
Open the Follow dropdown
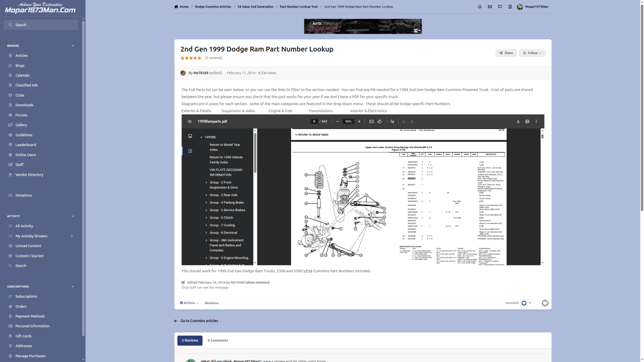click(x=532, y=53)
